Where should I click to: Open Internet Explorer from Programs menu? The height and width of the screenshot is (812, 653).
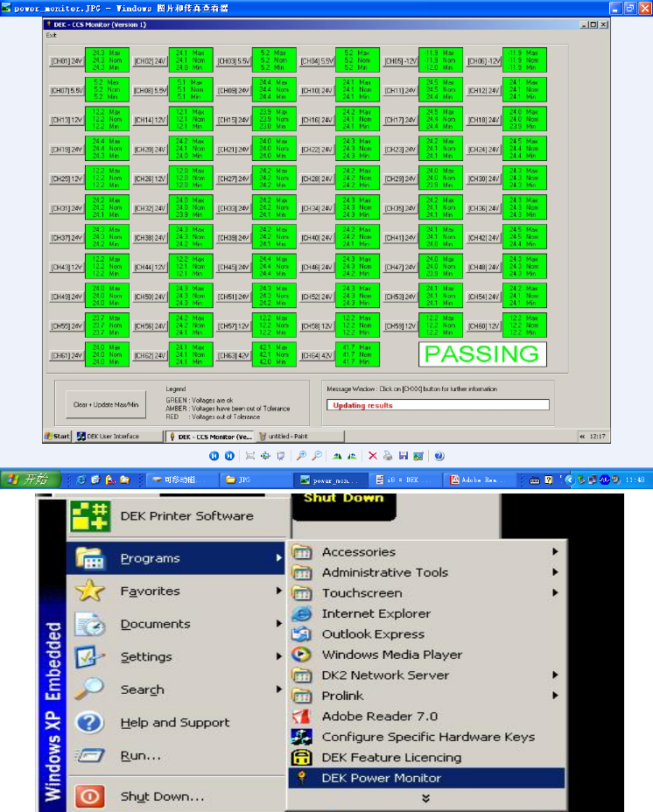[376, 613]
